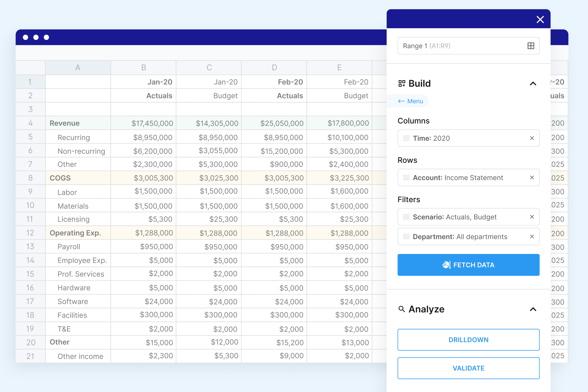The image size is (588, 392).
Task: Click the Build section icon
Action: (x=402, y=83)
